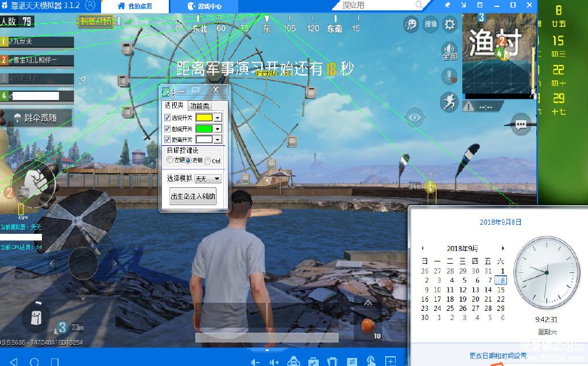Click the Android back triangle icon
This screenshot has width=588, height=366.
pyautogui.click(x=14, y=362)
